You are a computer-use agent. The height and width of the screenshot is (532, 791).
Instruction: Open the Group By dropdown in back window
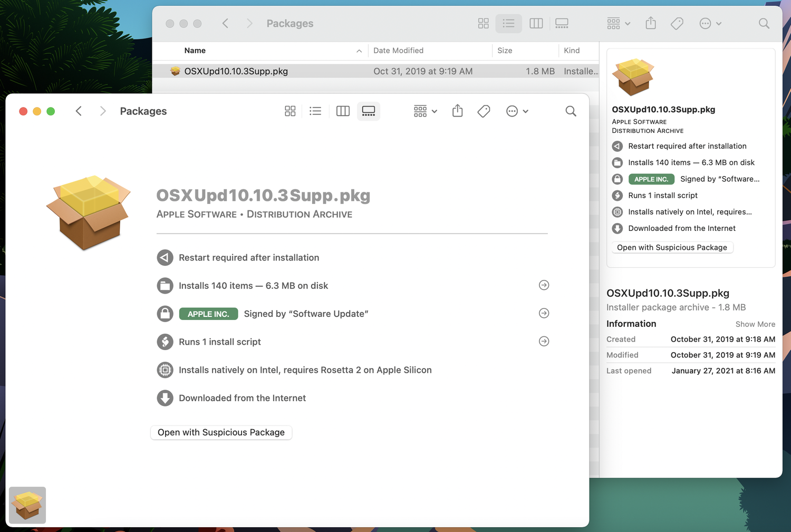(618, 23)
